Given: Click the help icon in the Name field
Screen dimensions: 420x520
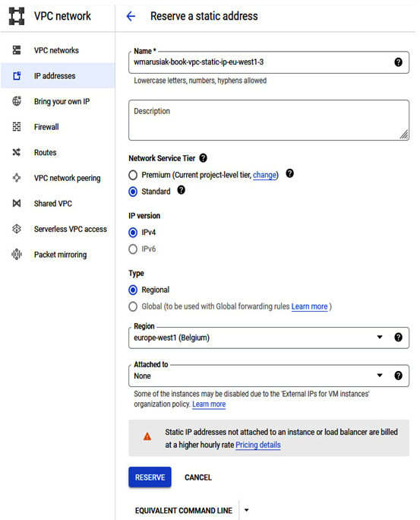Looking at the screenshot, I should pos(398,62).
